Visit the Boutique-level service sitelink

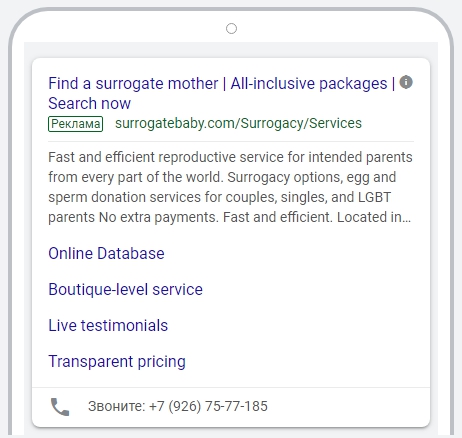coord(125,289)
